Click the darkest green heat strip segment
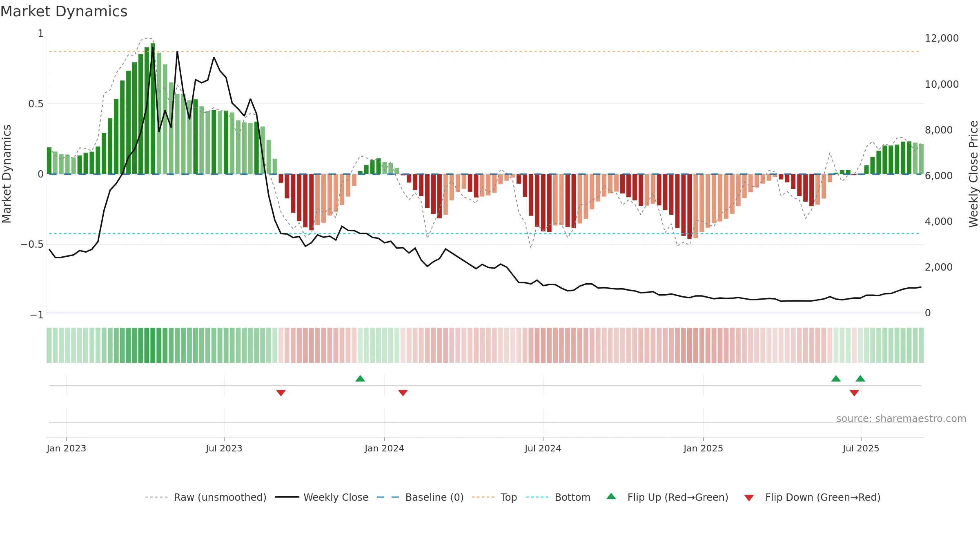 [x=153, y=345]
